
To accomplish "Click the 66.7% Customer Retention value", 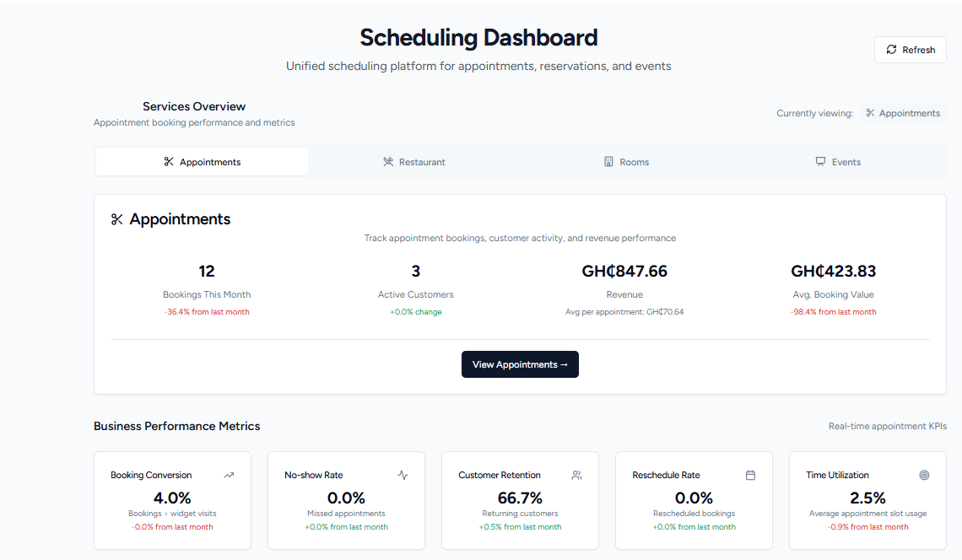I will coord(520,498).
